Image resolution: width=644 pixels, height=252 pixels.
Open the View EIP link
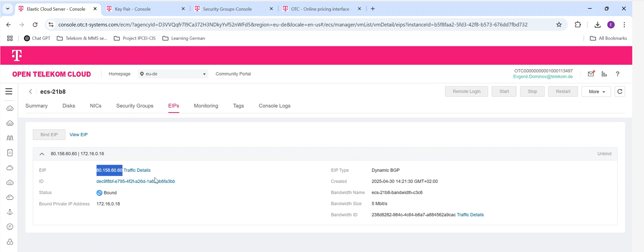79,135
